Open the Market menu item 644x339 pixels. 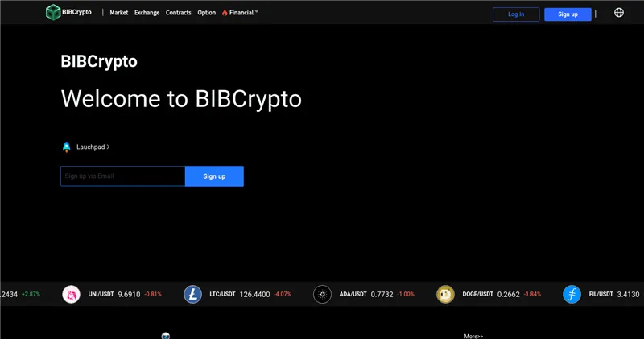[118, 13]
